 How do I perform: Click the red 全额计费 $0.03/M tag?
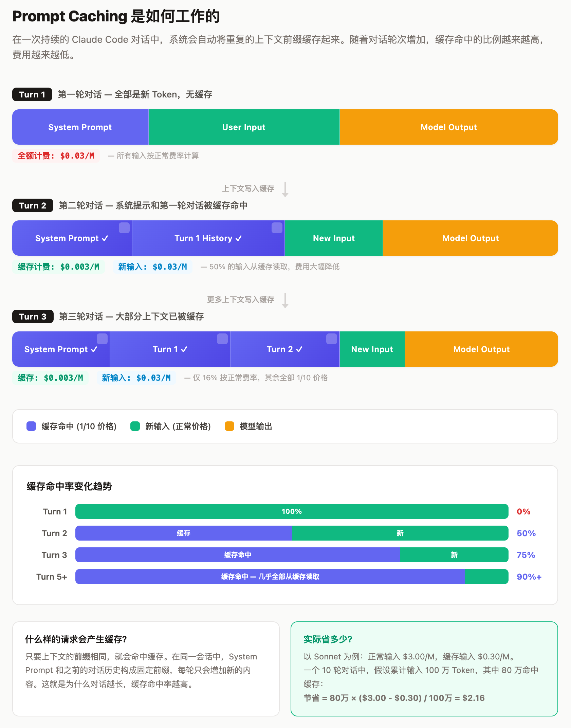pos(56,156)
